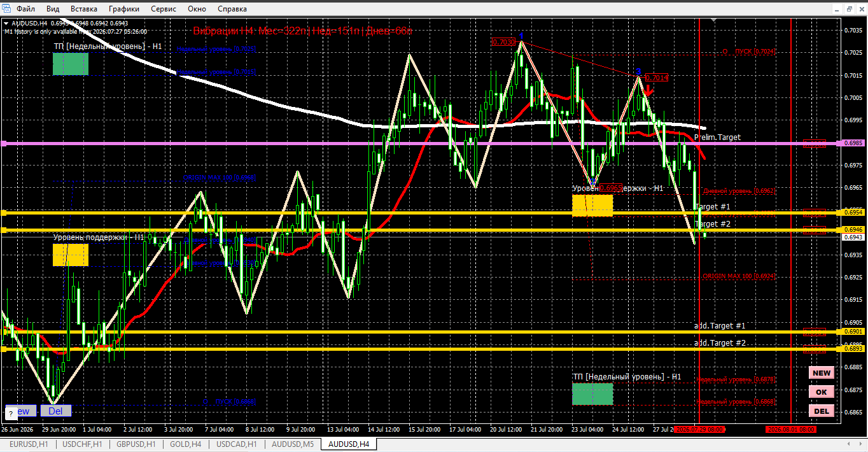Click the 0.6893 yellow axis price label

[x=854, y=349]
